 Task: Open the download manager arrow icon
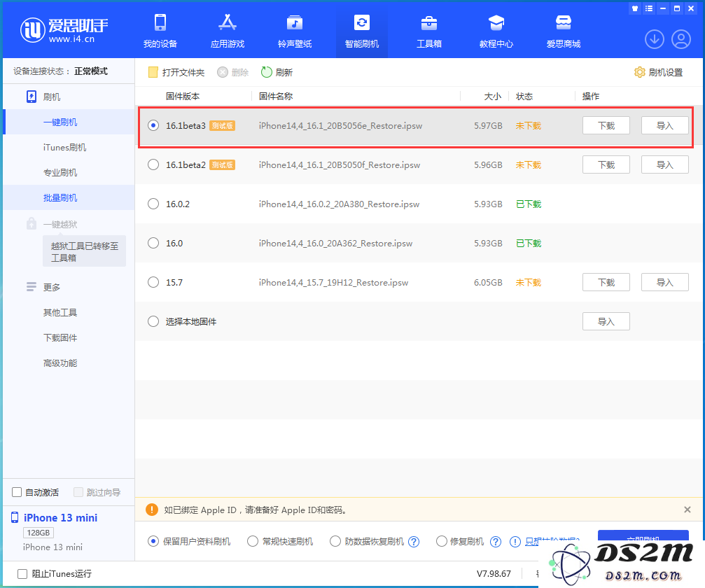click(654, 40)
